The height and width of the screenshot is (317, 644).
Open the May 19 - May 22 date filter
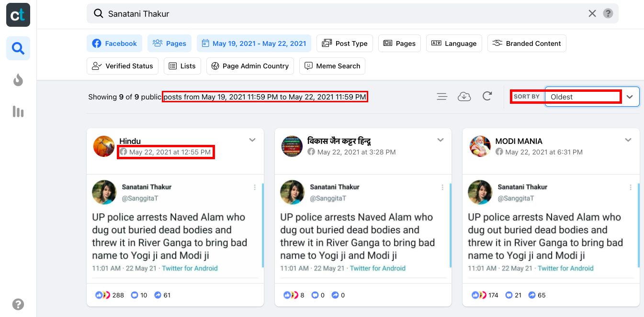coord(254,44)
